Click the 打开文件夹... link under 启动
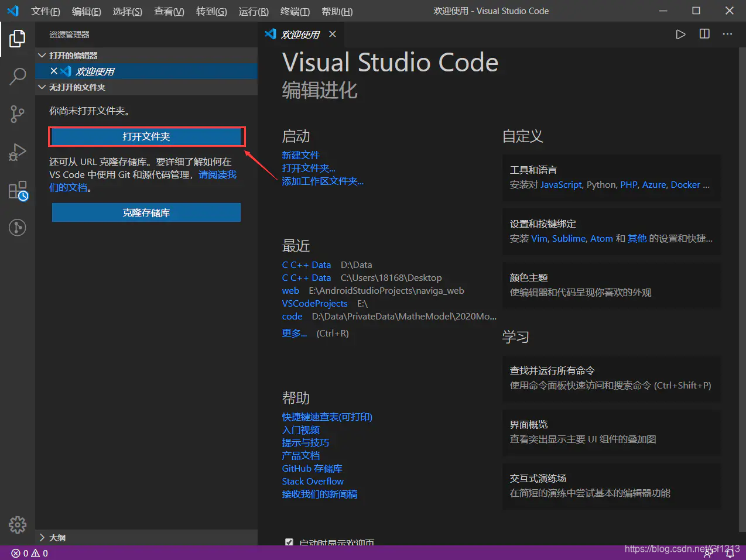The height and width of the screenshot is (560, 746). [309, 168]
